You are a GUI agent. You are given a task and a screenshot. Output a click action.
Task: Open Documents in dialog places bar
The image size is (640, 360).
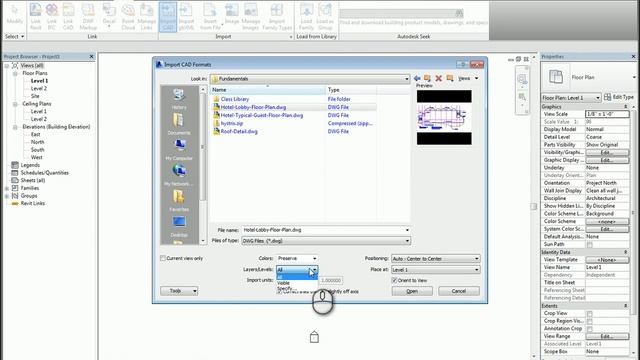click(179, 124)
